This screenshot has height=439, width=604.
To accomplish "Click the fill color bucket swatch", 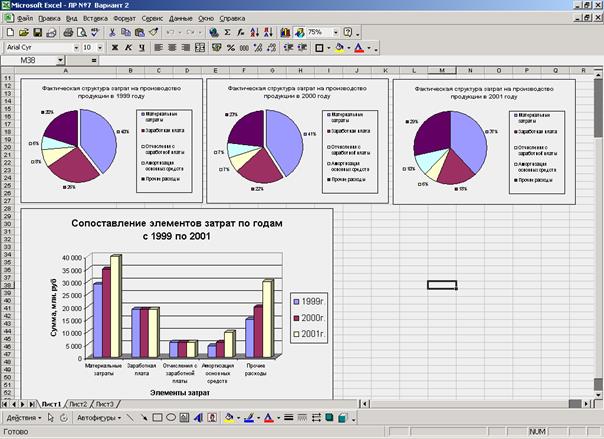I will [338, 47].
